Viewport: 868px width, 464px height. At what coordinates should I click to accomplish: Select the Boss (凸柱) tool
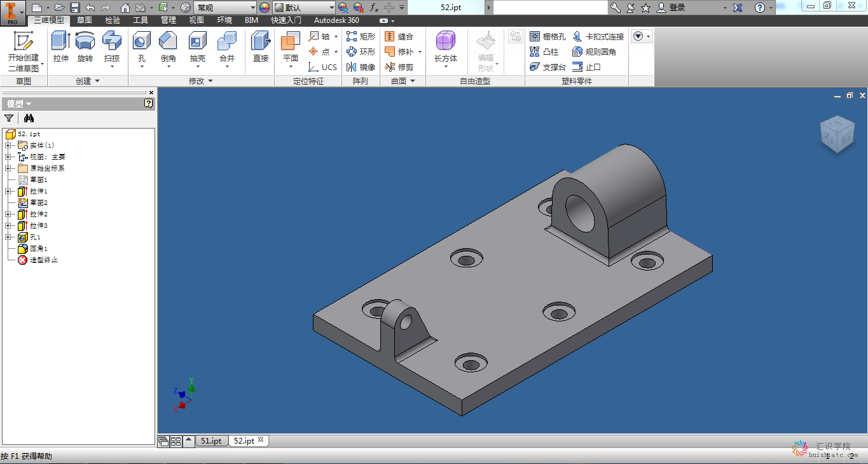coord(544,52)
